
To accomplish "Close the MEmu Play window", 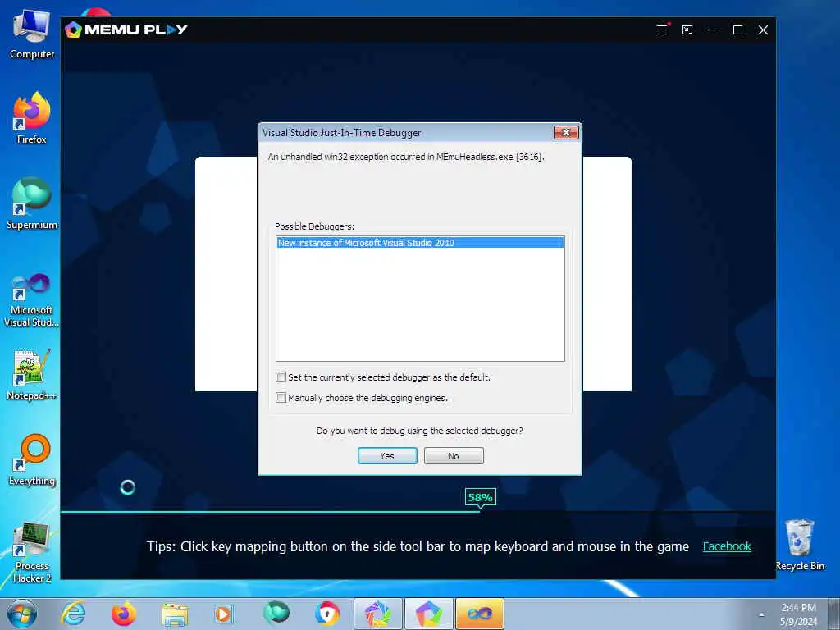I will coord(764,30).
